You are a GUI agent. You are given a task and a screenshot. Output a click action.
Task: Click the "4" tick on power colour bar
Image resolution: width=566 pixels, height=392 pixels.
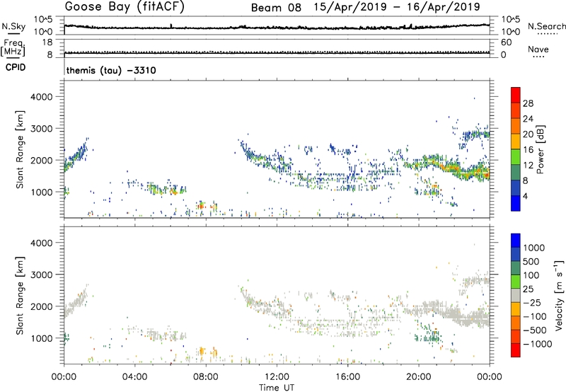pos(526,196)
